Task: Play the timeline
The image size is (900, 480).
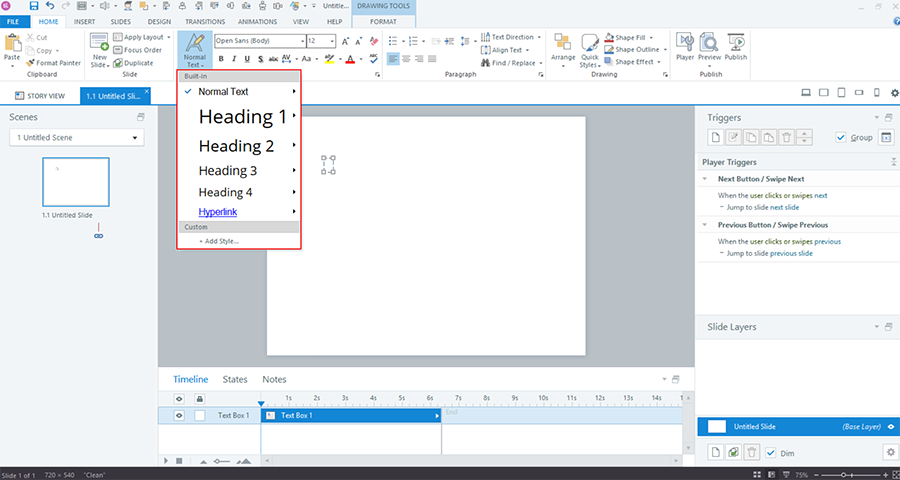Action: (x=166, y=460)
